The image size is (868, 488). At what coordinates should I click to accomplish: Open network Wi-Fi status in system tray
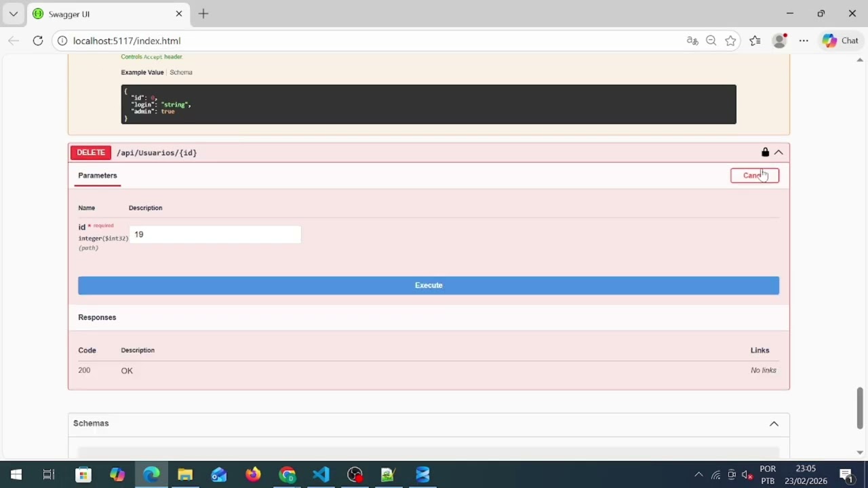click(715, 475)
